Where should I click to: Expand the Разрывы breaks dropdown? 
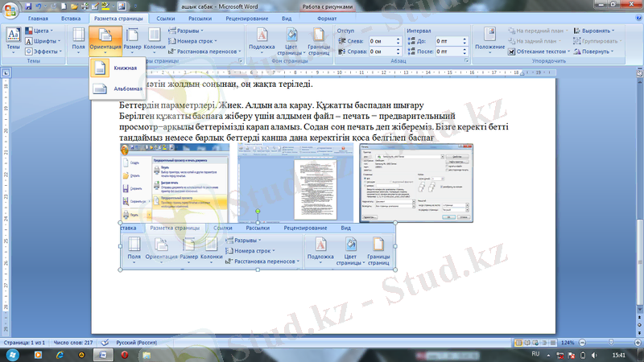(191, 30)
